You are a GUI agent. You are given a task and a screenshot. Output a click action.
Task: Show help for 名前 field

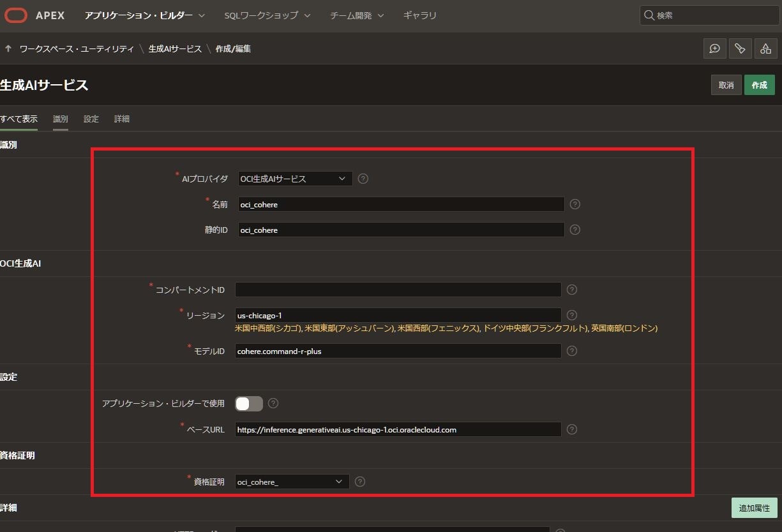click(575, 204)
